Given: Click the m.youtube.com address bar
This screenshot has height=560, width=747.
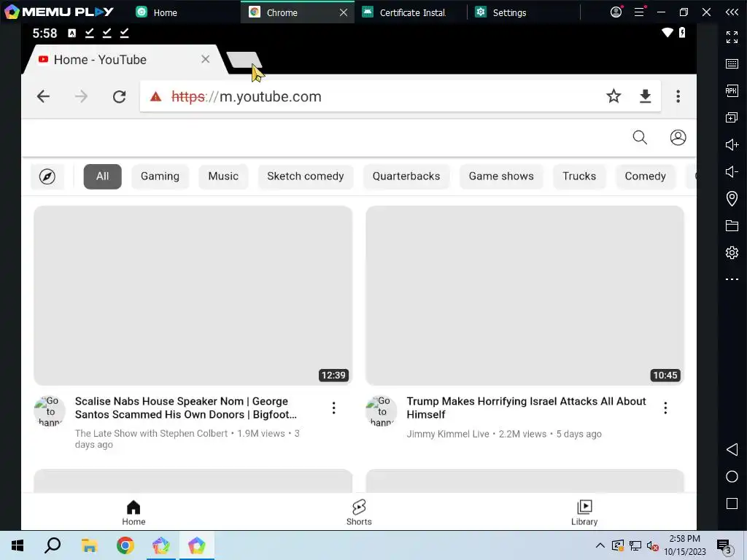Looking at the screenshot, I should (x=400, y=97).
